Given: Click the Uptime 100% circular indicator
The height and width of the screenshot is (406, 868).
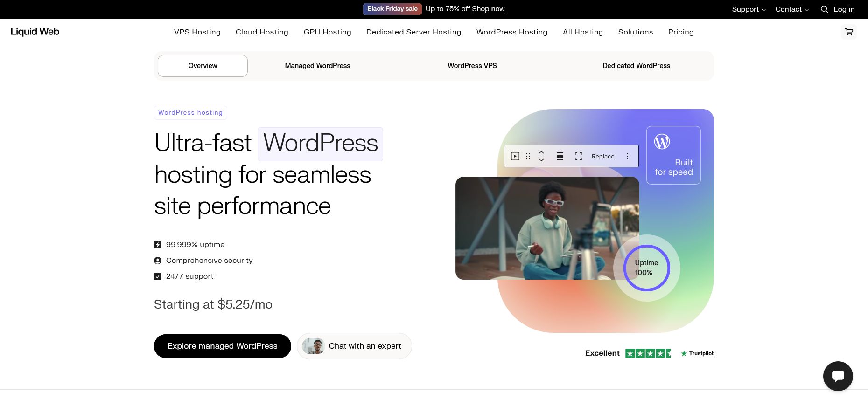Looking at the screenshot, I should click(647, 268).
